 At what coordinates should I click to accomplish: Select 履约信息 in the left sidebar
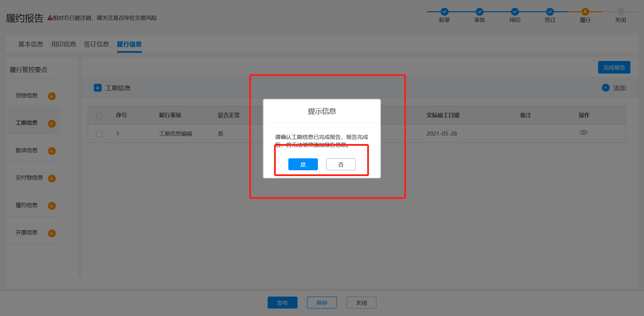[27, 205]
